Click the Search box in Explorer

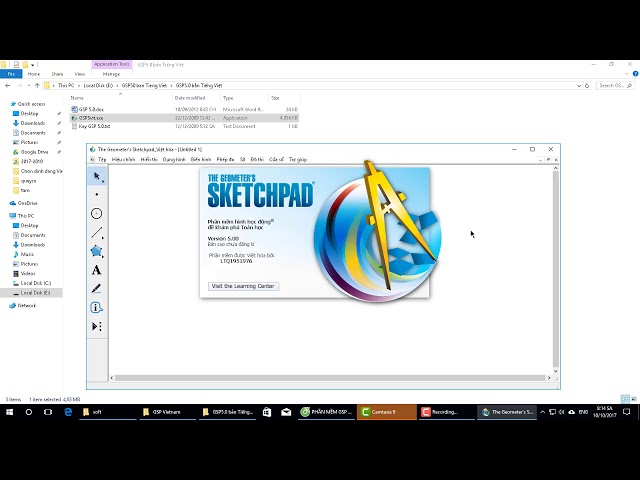pos(615,86)
